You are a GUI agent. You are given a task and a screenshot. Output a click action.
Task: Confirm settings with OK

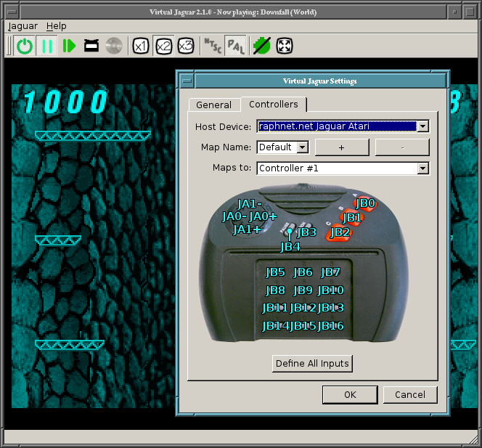350,394
